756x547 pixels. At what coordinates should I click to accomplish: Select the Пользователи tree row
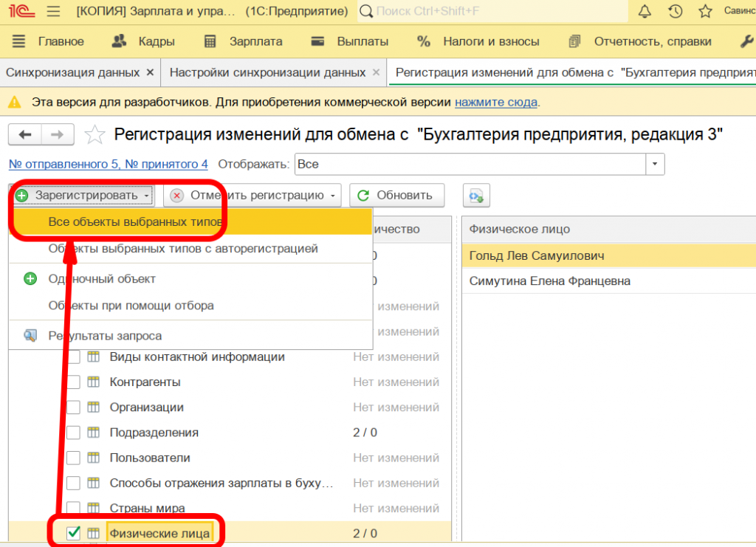(230, 458)
